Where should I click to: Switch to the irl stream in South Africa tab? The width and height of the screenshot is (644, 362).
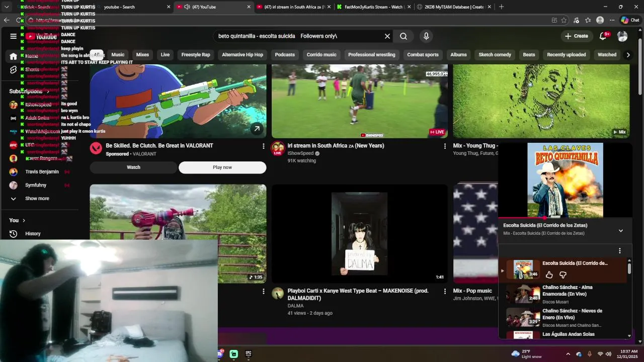(293, 7)
